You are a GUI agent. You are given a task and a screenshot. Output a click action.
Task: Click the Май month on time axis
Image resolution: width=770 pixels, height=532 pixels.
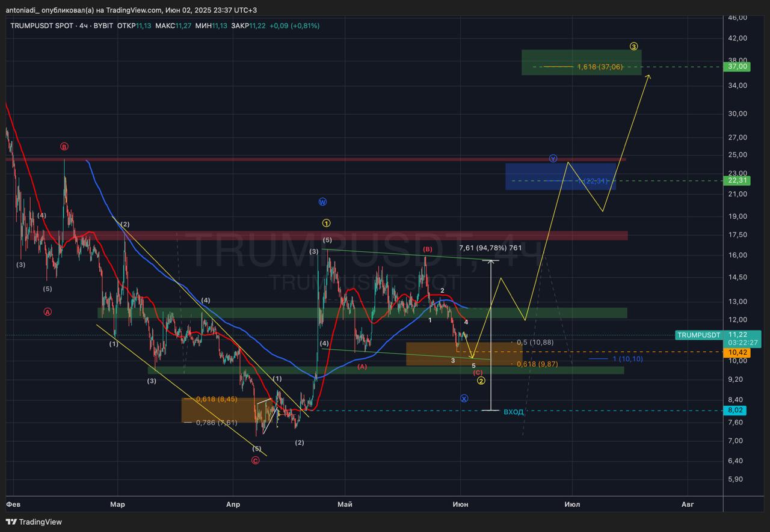[345, 504]
